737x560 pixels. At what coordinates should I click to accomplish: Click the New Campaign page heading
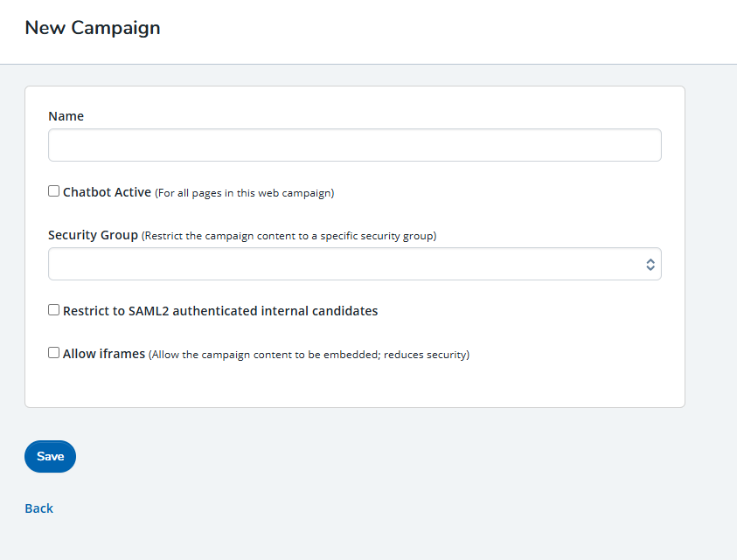click(x=93, y=28)
